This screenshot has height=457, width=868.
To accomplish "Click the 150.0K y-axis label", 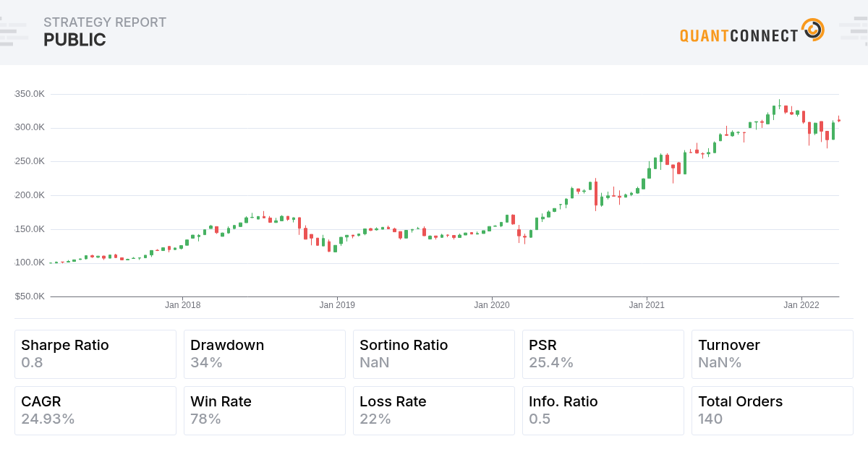I will [30, 229].
